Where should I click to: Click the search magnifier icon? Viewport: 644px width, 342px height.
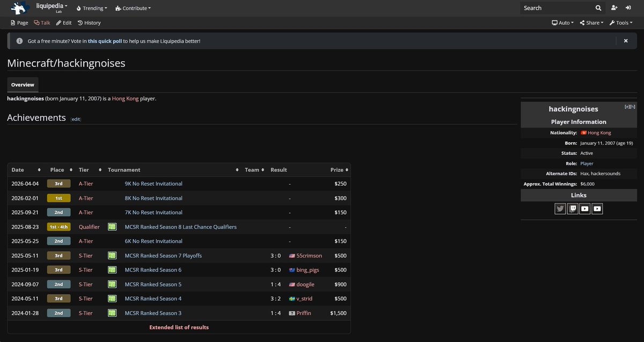tap(598, 8)
